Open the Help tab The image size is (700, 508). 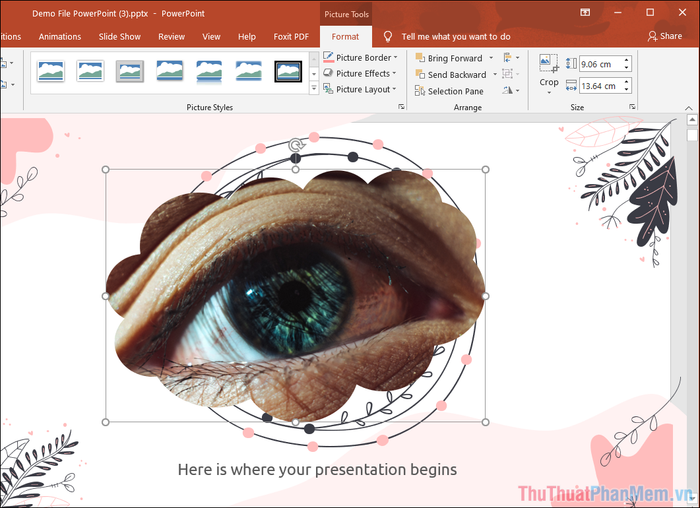click(247, 37)
